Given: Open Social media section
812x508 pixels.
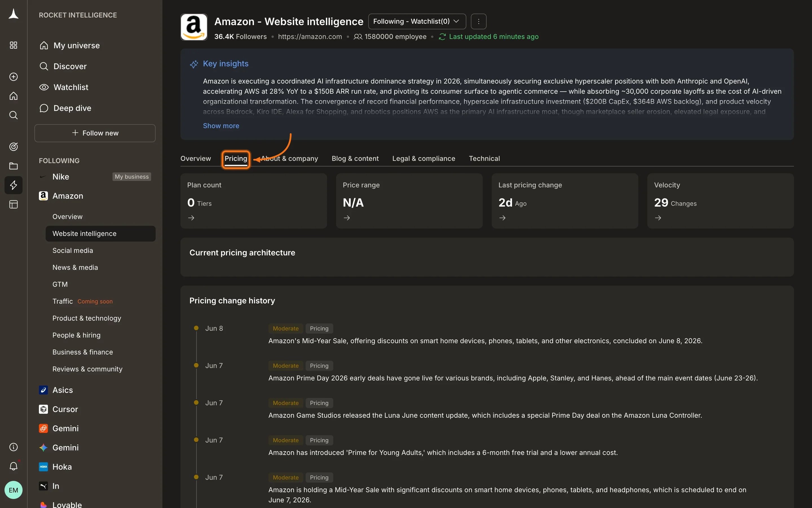Looking at the screenshot, I should click(72, 251).
